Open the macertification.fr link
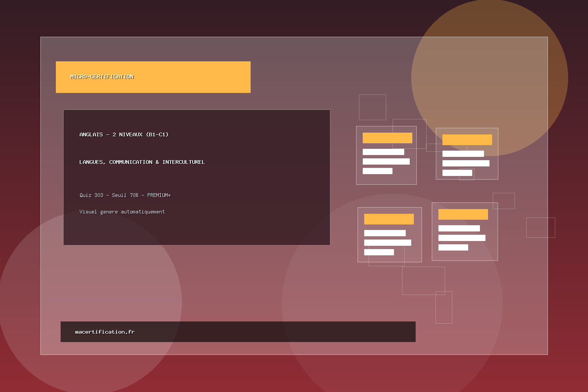 [105, 332]
